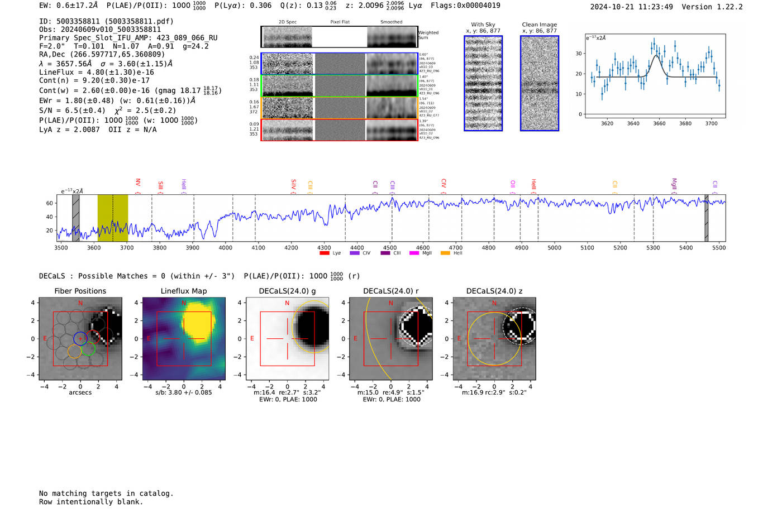Screen dimensions: 782x532
Task: Select the Weighted Sum 2D spectrum strip
Action: [339, 37]
